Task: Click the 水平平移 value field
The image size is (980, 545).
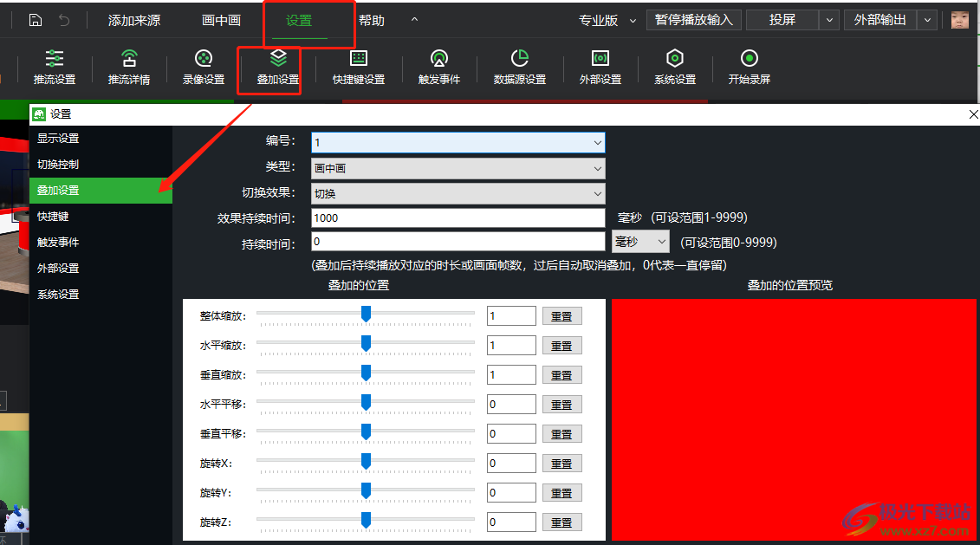Action: pos(511,405)
